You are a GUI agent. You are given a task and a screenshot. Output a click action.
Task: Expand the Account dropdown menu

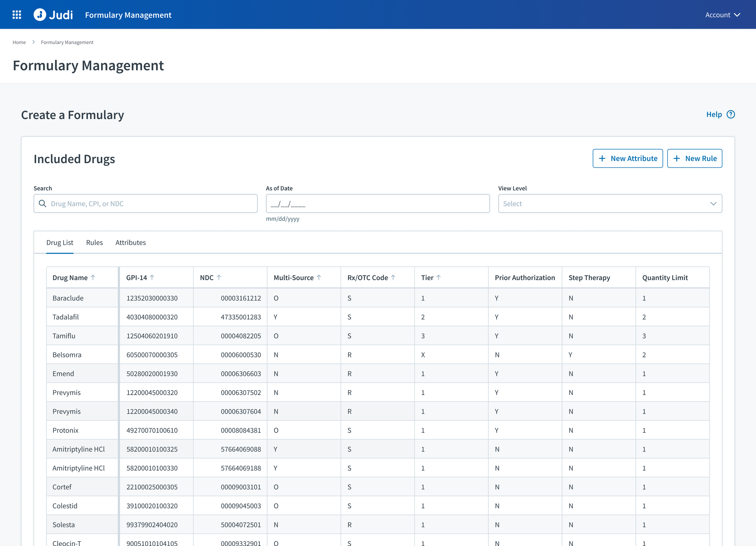pos(722,15)
